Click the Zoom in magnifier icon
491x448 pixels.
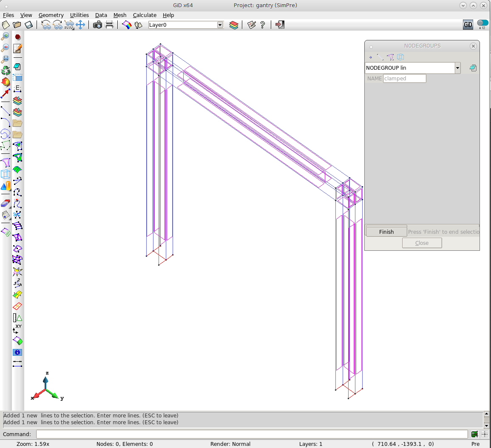tap(6, 37)
